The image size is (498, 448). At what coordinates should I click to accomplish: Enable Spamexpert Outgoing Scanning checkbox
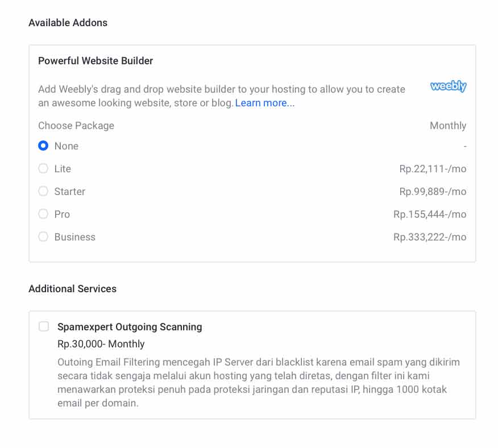tap(44, 326)
